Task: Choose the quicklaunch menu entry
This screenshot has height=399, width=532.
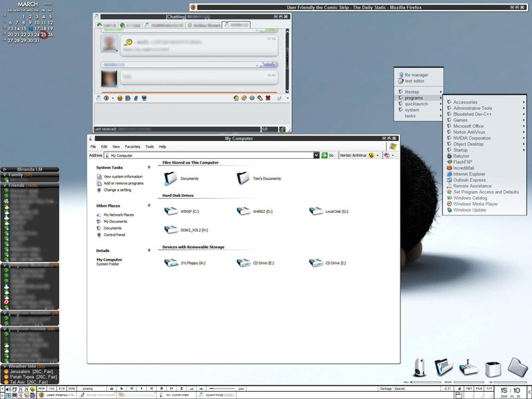Action: click(420, 104)
